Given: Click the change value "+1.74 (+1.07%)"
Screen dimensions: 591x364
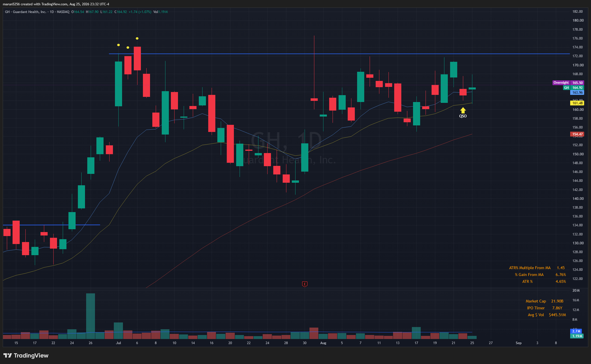Looking at the screenshot, I should (140, 12).
